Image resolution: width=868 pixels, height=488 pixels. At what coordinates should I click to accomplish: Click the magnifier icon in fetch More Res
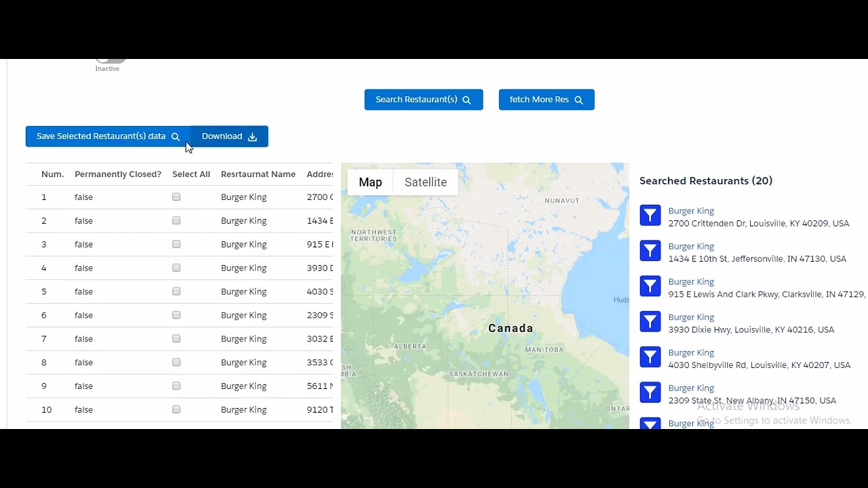(578, 100)
